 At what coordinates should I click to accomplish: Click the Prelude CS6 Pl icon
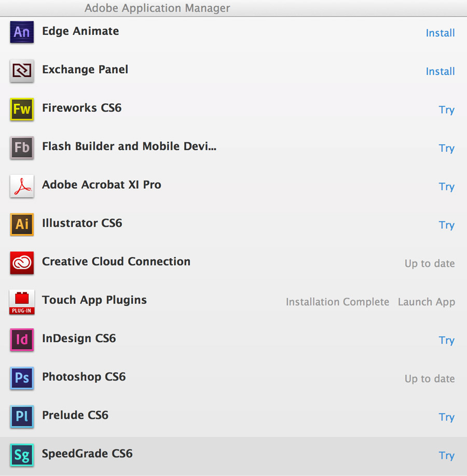(x=22, y=416)
